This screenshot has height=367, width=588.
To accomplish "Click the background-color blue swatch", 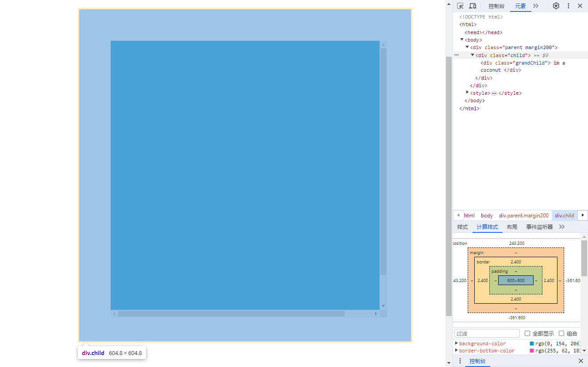I will (532, 344).
